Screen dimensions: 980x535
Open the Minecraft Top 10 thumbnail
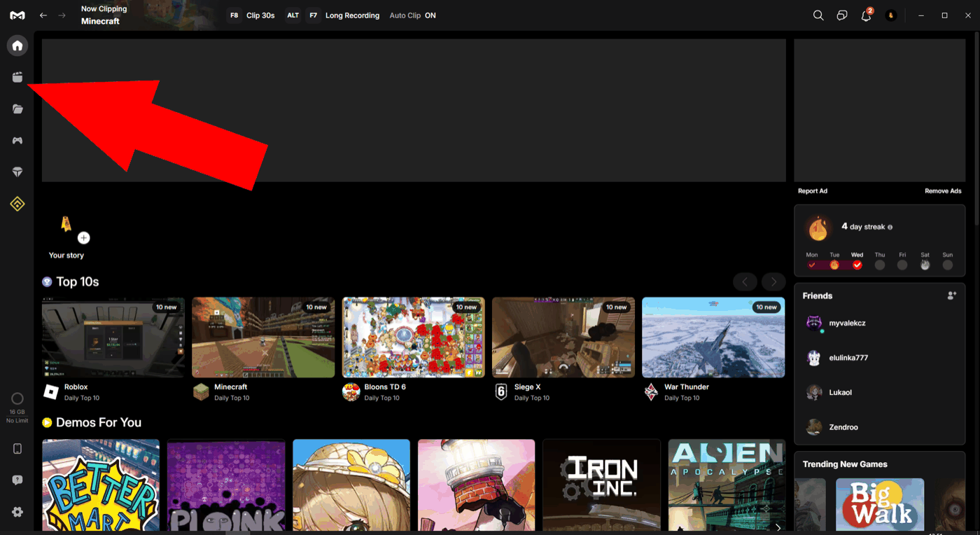click(x=263, y=338)
